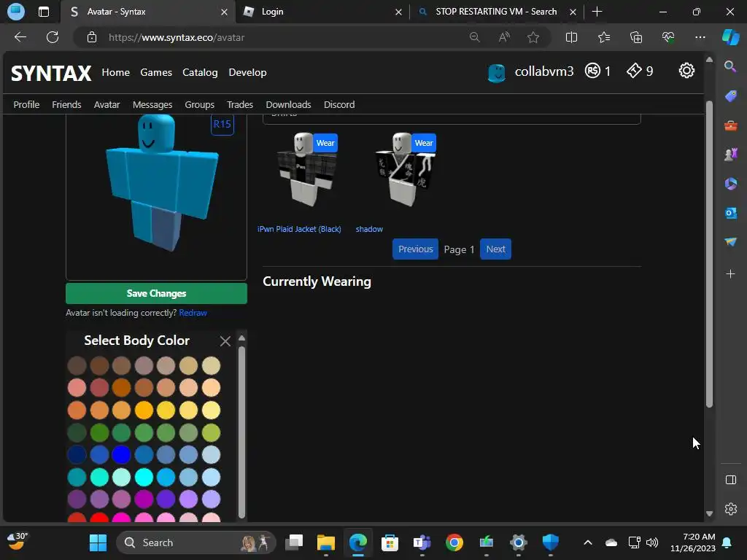The width and height of the screenshot is (747, 560).
Task: Open Groups in sub navigation
Action: (x=200, y=104)
